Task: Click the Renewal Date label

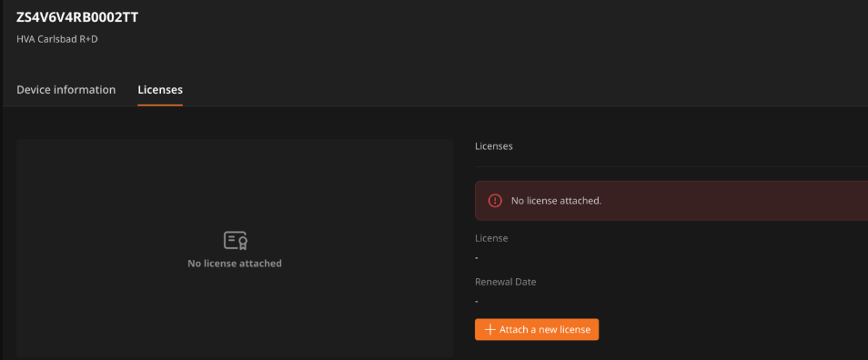Action: point(505,282)
